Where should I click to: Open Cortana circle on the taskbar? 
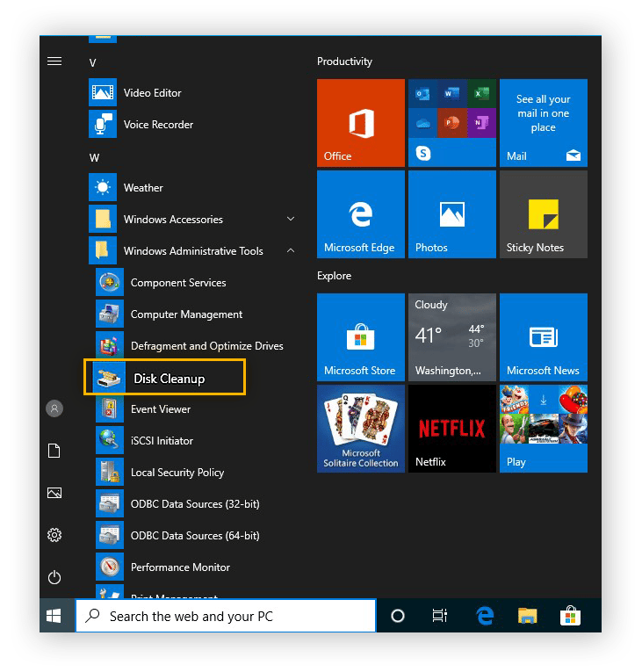[398, 616]
